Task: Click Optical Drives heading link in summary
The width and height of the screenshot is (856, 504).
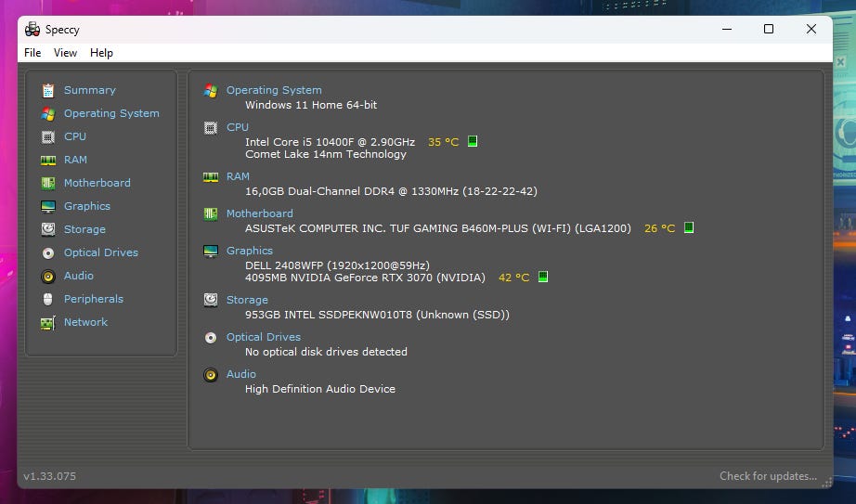Action: pos(264,337)
